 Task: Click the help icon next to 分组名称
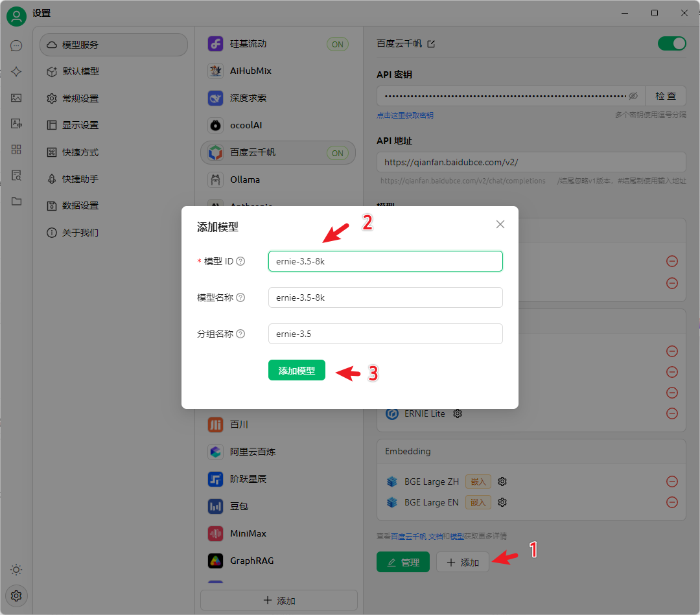point(240,333)
